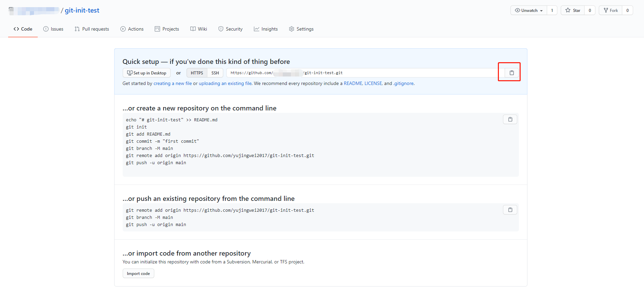Click the Fork icon button
This screenshot has width=644, height=294.
pyautogui.click(x=610, y=11)
